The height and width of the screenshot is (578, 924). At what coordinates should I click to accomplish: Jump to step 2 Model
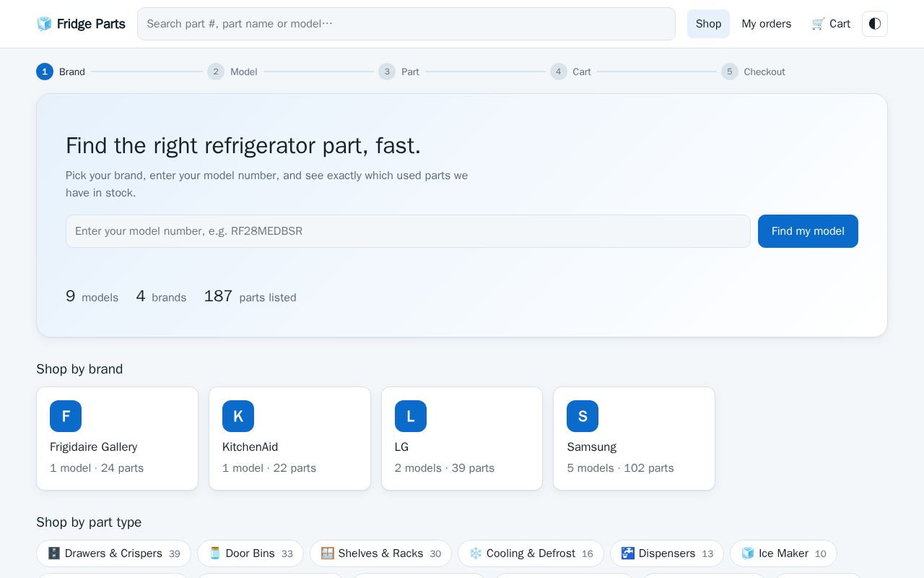pyautogui.click(x=232, y=72)
